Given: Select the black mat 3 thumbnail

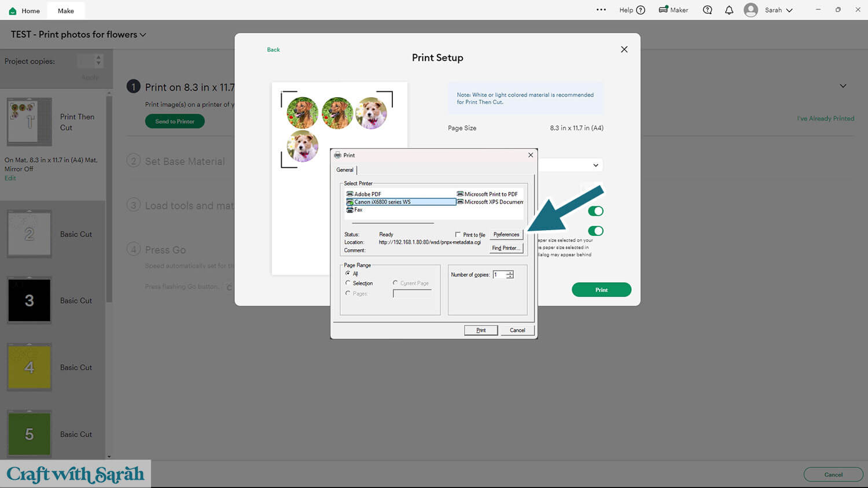Looking at the screenshot, I should click(x=30, y=300).
